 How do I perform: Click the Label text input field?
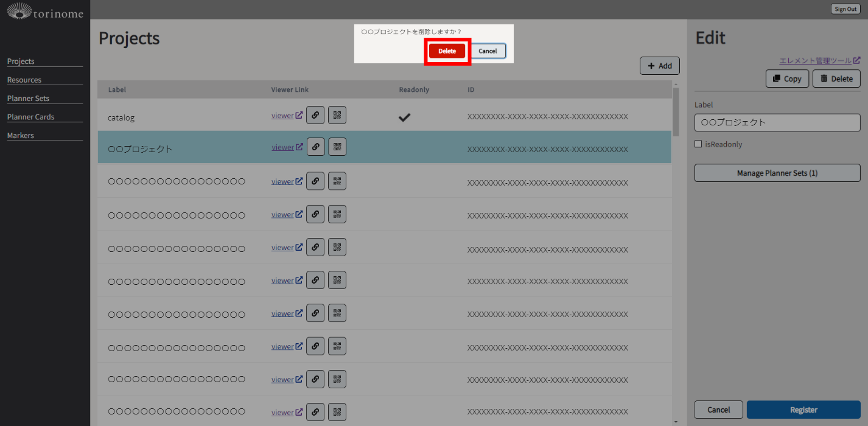pyautogui.click(x=777, y=122)
